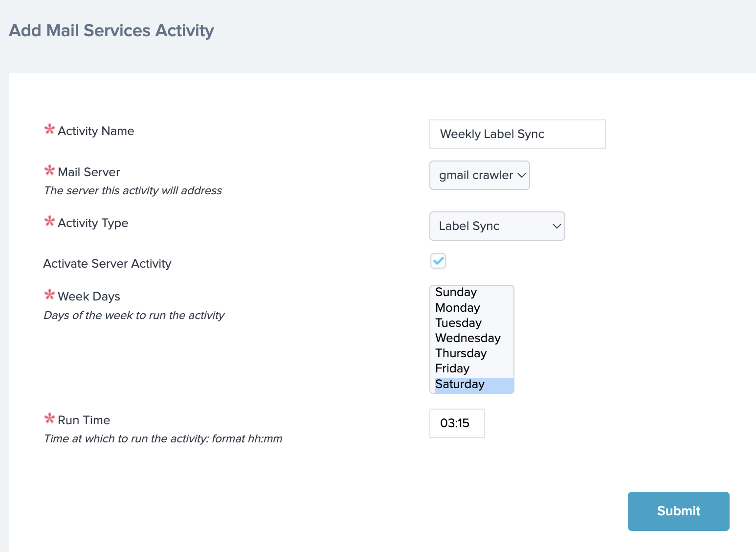Select Tuesday in Week Days list

tap(474, 322)
